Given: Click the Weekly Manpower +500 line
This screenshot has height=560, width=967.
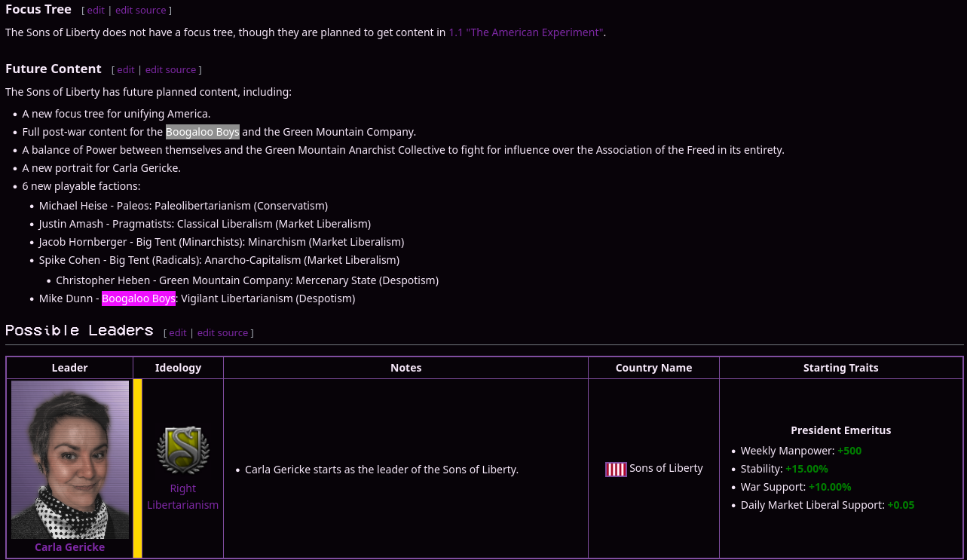Looking at the screenshot, I should pos(801,451).
